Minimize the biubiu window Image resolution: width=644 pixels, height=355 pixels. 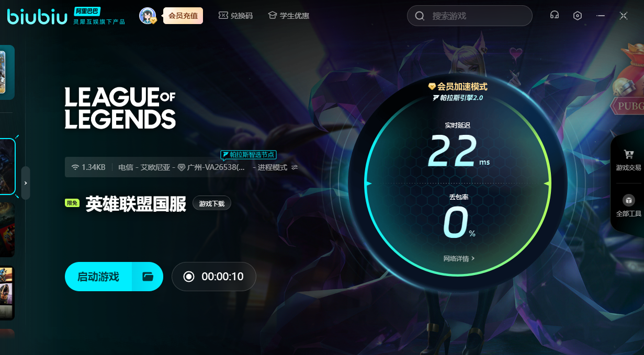click(x=601, y=16)
